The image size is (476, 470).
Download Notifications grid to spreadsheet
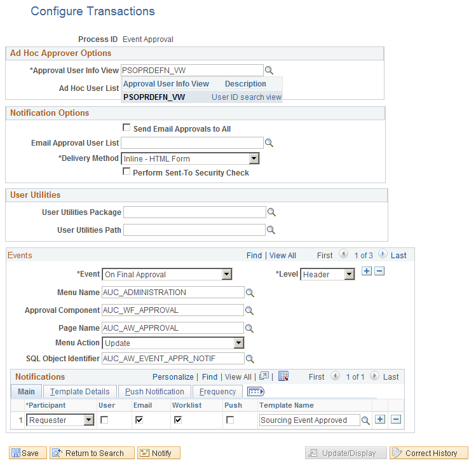tap(283, 376)
